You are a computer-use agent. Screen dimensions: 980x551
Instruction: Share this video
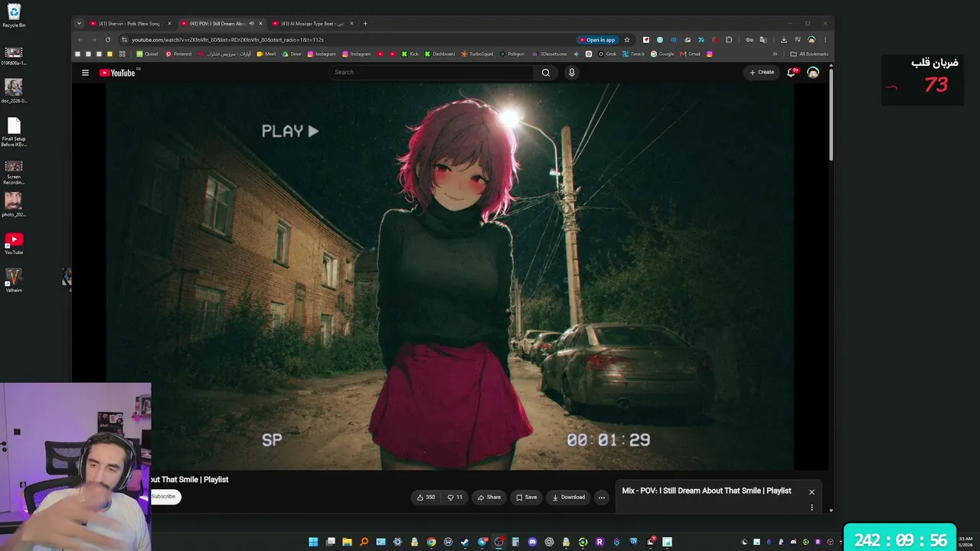click(489, 497)
